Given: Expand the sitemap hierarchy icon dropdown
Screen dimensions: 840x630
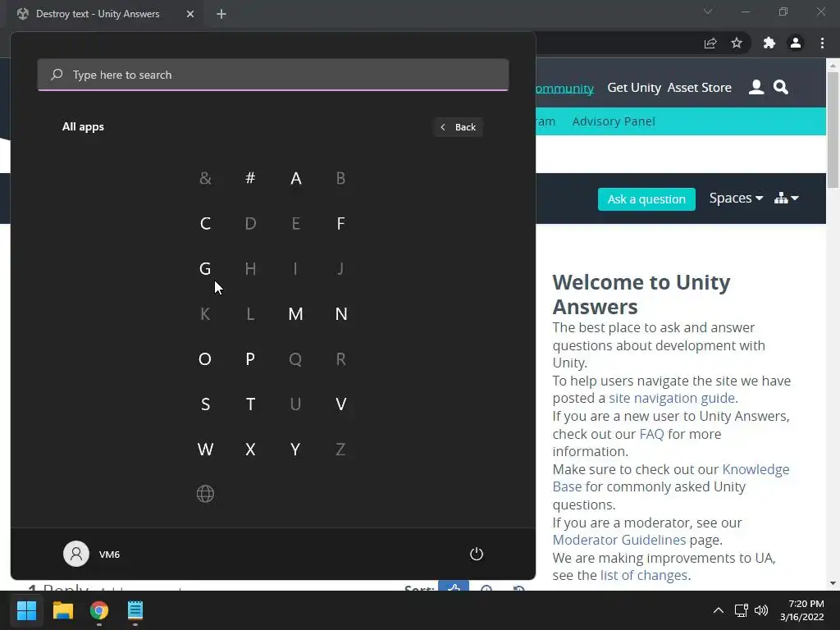Looking at the screenshot, I should coord(786,199).
